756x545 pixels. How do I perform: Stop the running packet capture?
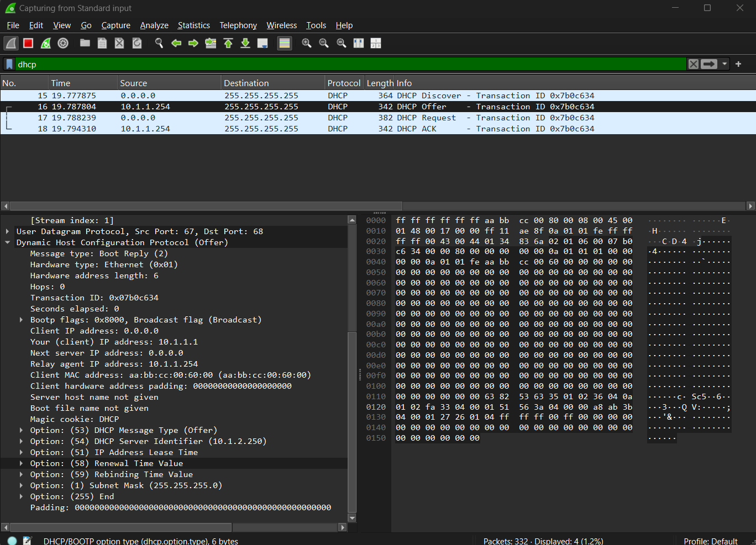coord(28,43)
